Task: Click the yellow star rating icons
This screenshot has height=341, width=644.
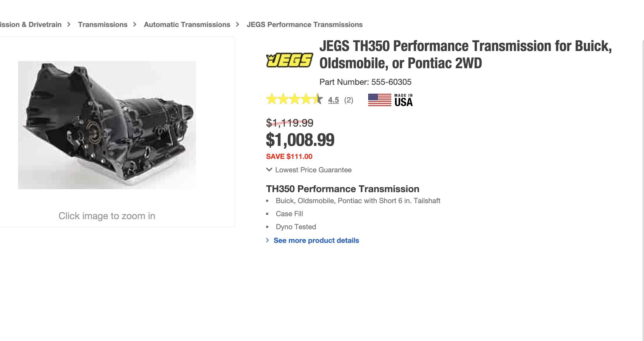Action: [294, 100]
